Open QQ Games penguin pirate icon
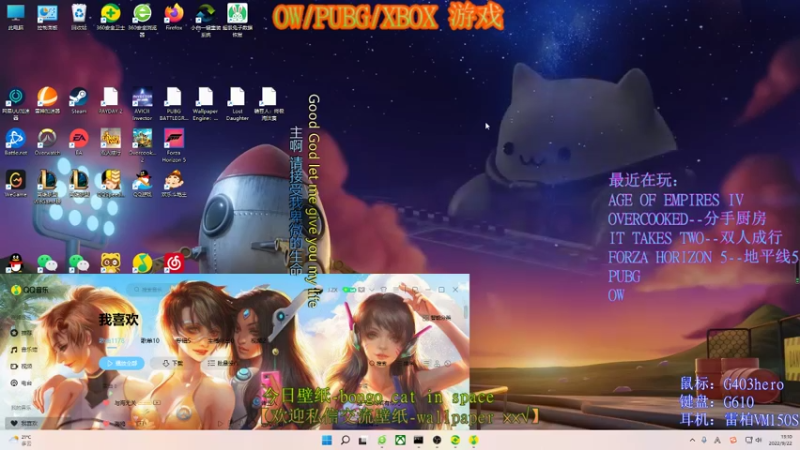The image size is (800, 450). (x=142, y=183)
